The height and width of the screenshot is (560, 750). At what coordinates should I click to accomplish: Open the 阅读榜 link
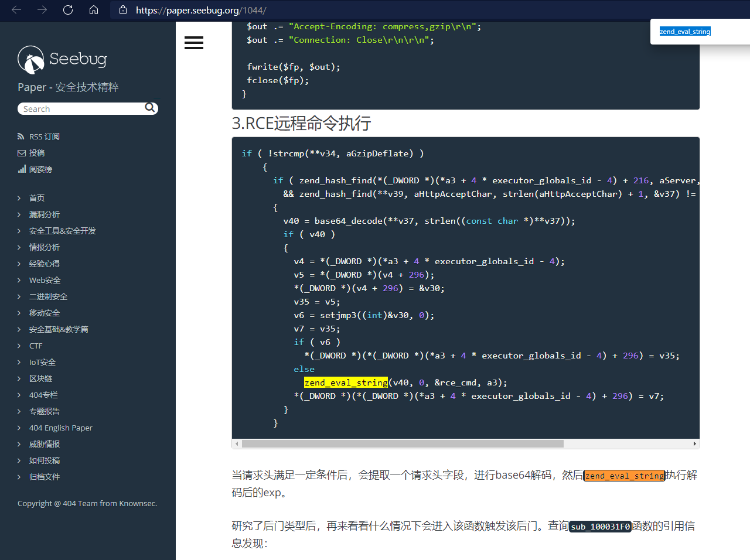pyautogui.click(x=41, y=169)
